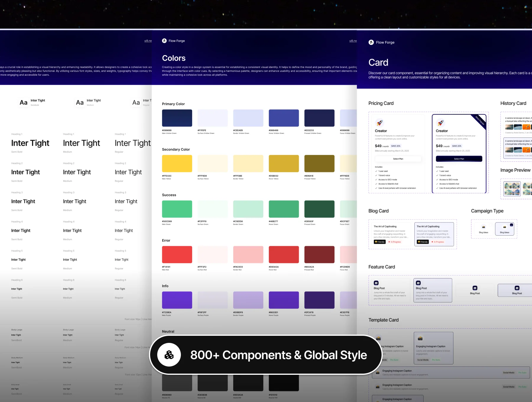Click the selected Image Preview thumbnail grid
This screenshot has width=532, height=402.
[512, 189]
